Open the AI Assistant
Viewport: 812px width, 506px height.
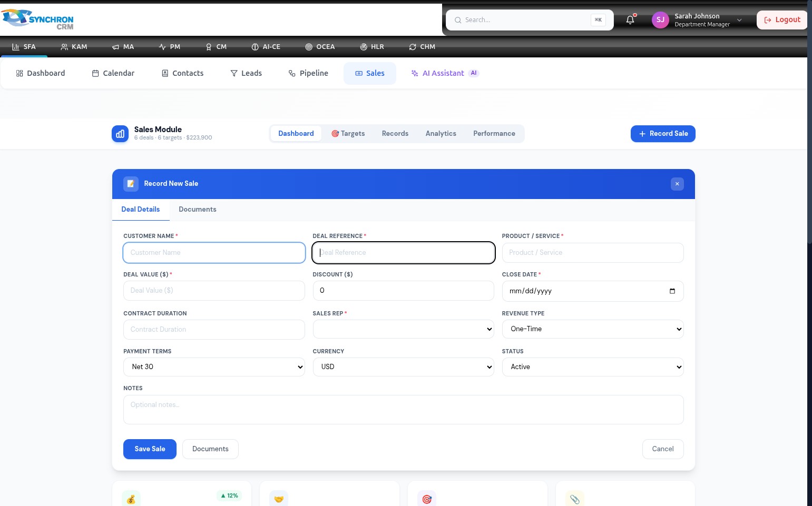[x=445, y=73]
